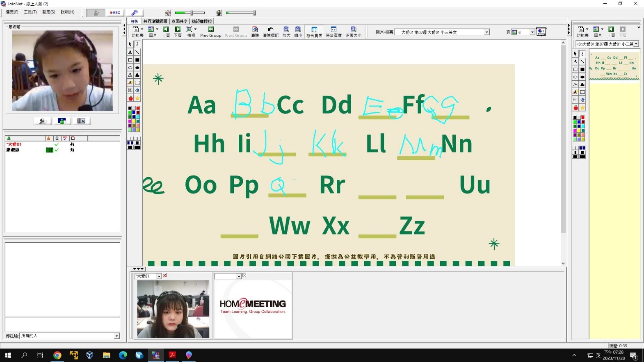This screenshot has width=644, height=362.
Task: Switch to the 遠距離操控 tab
Action: 202,21
